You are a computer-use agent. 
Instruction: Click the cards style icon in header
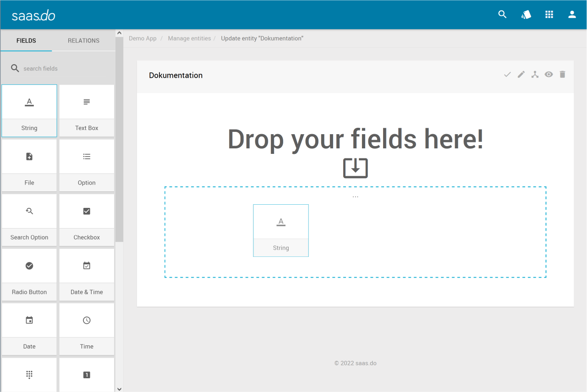[526, 15]
